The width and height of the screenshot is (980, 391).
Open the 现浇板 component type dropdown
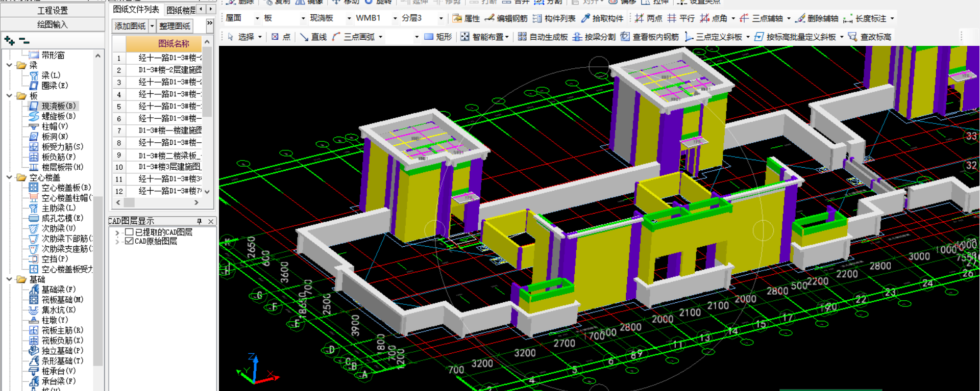[x=349, y=18]
